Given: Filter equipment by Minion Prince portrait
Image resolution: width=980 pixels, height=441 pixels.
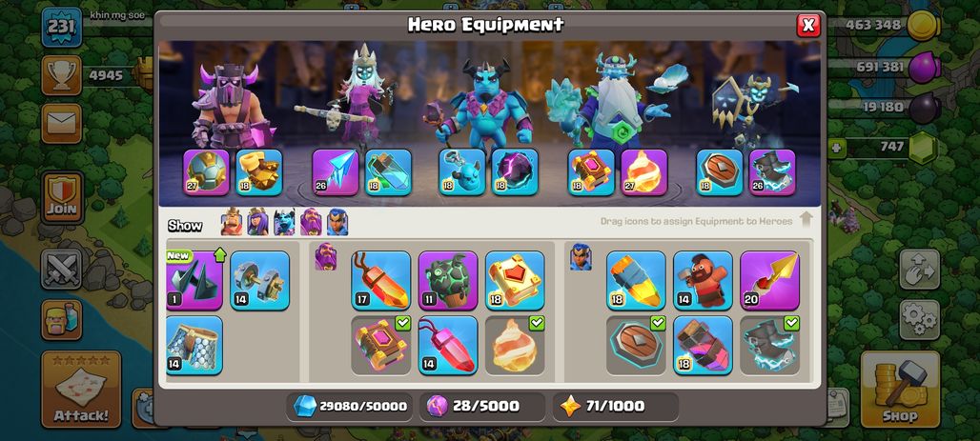Looking at the screenshot, I should point(284,222).
